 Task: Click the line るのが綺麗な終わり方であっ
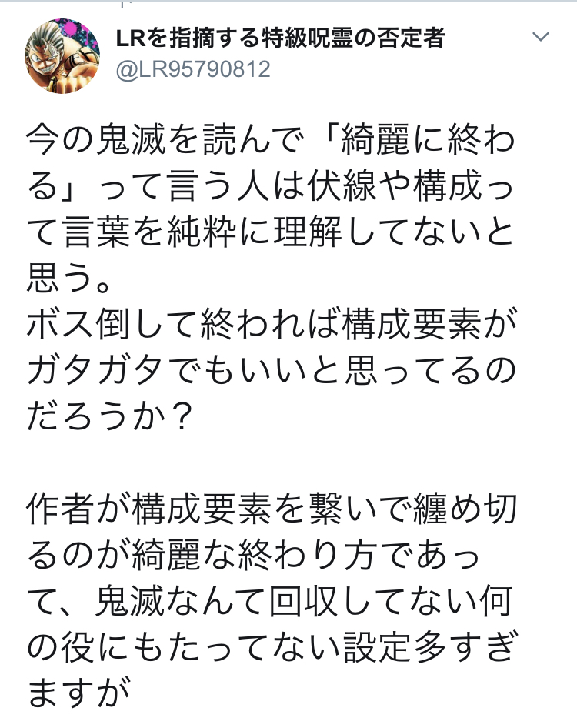tap(253, 554)
